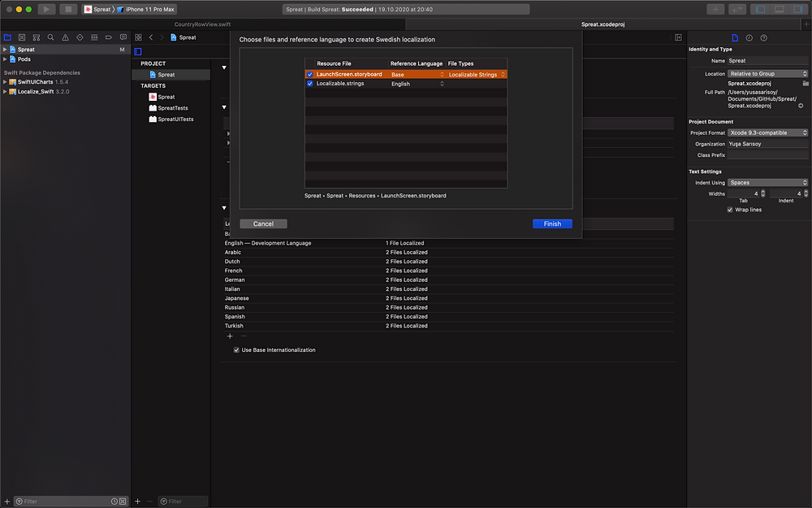Toggle the debug area panel button
The width and height of the screenshot is (812, 508).
(779, 9)
